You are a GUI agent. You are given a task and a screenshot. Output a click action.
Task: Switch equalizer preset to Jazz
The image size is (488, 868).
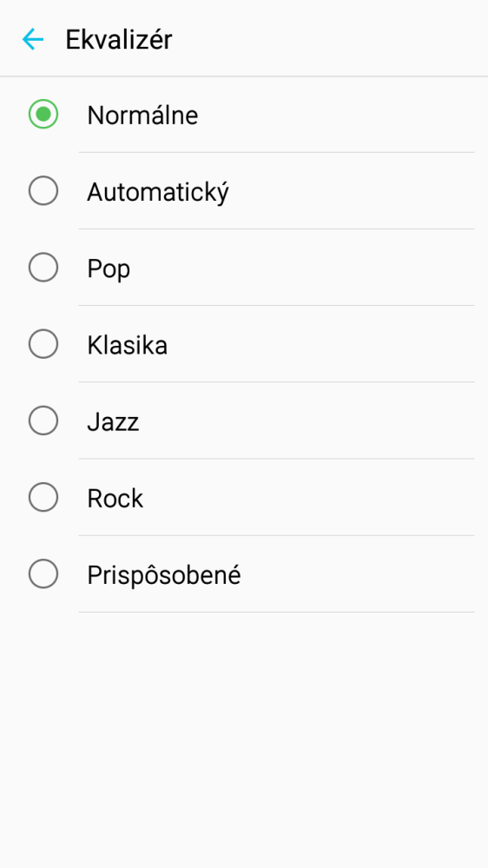click(x=244, y=421)
